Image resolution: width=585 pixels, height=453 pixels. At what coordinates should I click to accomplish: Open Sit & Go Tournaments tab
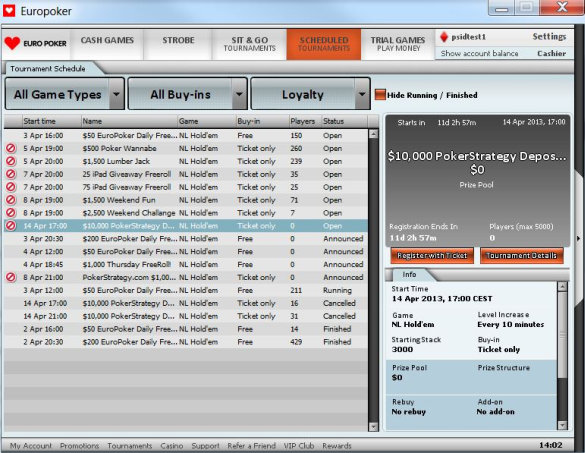click(249, 44)
